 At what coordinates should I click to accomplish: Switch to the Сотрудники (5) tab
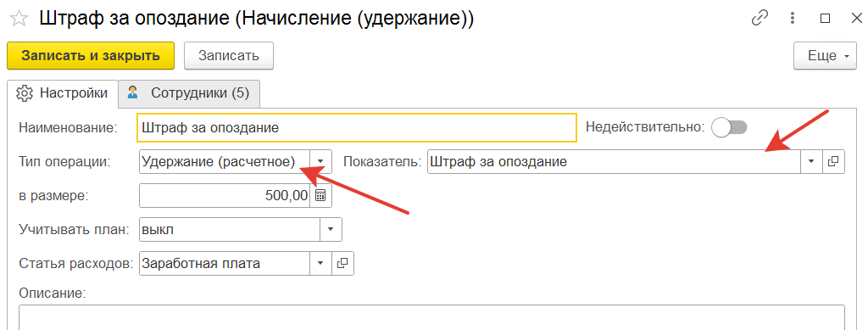pyautogui.click(x=189, y=93)
